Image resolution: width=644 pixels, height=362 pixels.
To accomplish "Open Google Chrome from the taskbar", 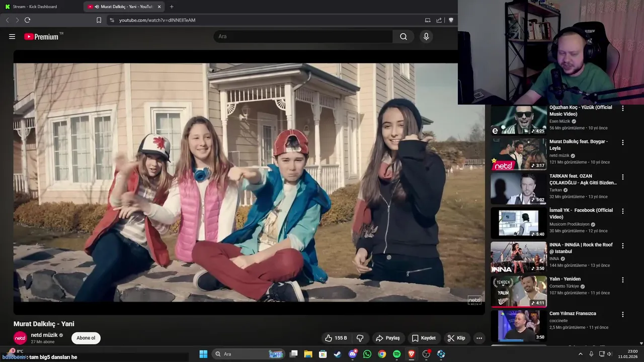I will click(382, 354).
